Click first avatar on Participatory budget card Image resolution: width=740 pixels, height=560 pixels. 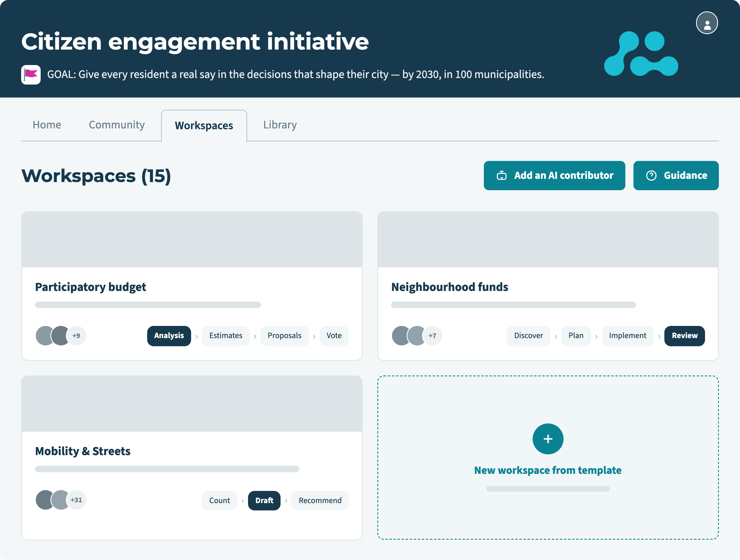coord(44,336)
